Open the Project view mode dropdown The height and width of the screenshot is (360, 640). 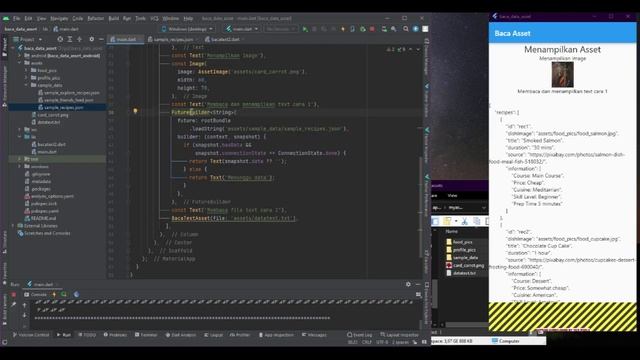point(28,39)
